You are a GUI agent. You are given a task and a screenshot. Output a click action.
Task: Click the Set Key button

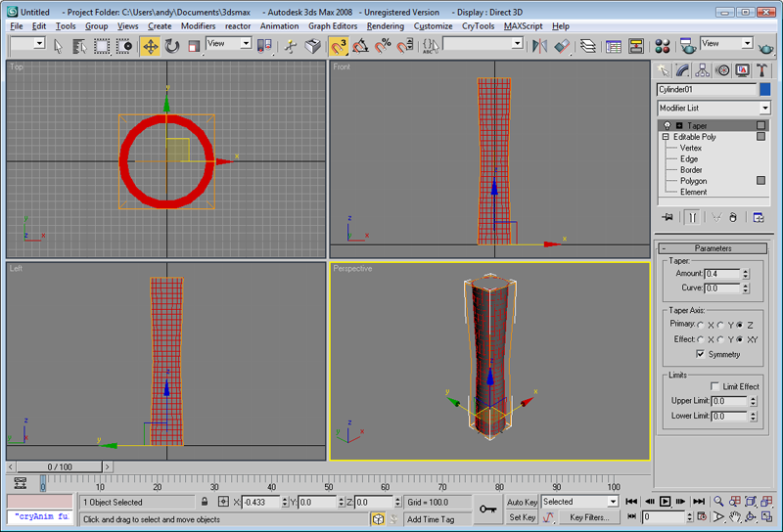522,517
